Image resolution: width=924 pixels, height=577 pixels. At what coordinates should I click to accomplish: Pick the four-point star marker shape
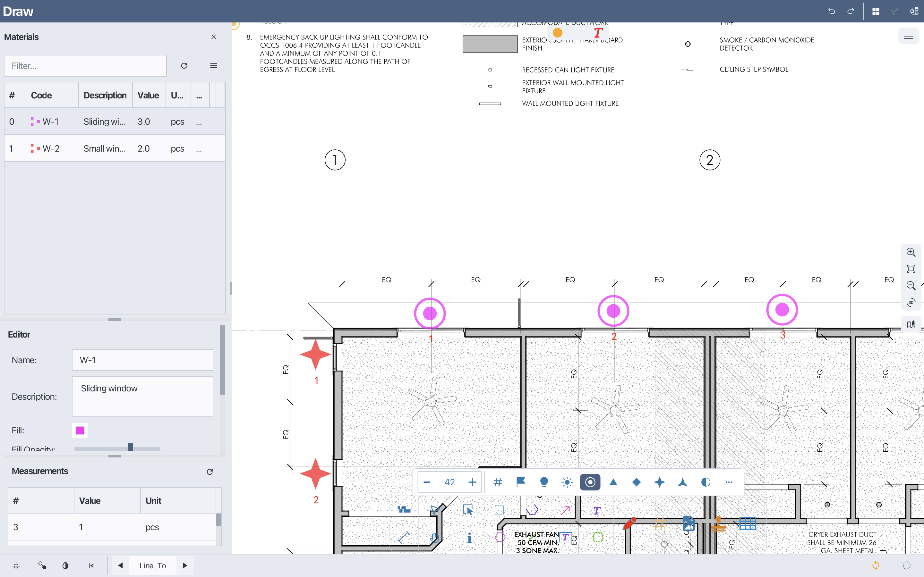[x=659, y=482]
